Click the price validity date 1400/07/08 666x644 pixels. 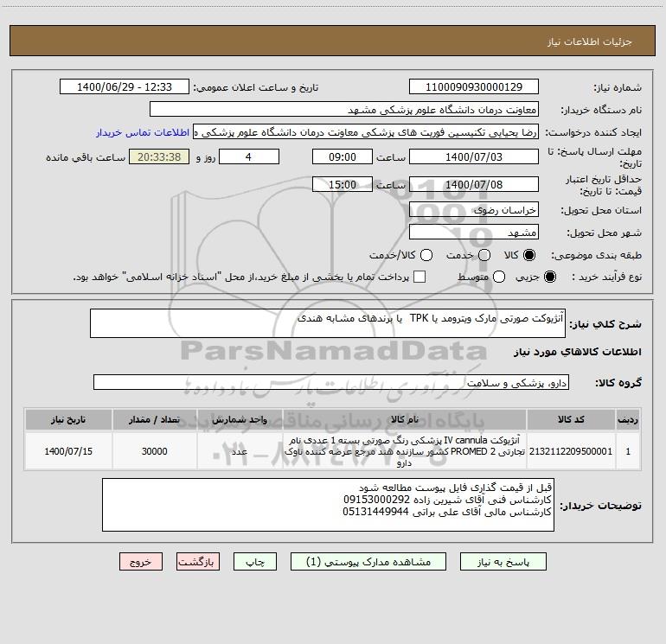click(x=474, y=184)
